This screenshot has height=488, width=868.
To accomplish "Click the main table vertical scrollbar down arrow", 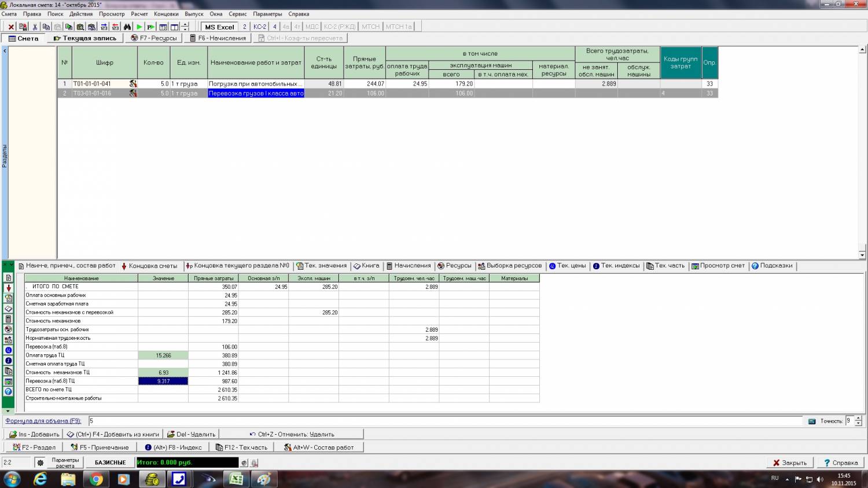I will coord(862,255).
